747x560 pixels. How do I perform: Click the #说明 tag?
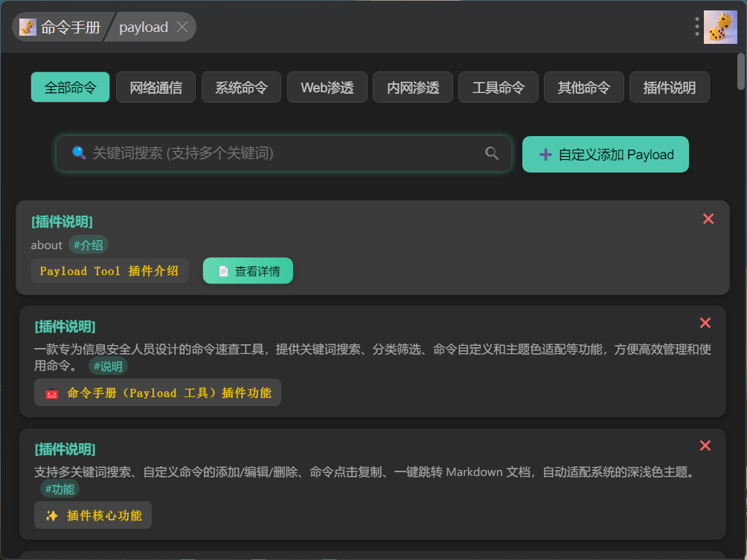(x=108, y=366)
